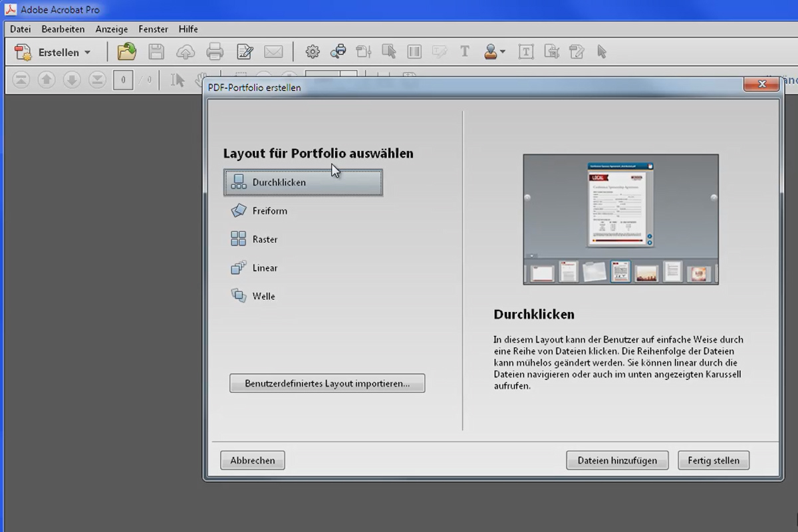This screenshot has height=532, width=798.
Task: Select the Freiform layout
Action: coord(268,210)
